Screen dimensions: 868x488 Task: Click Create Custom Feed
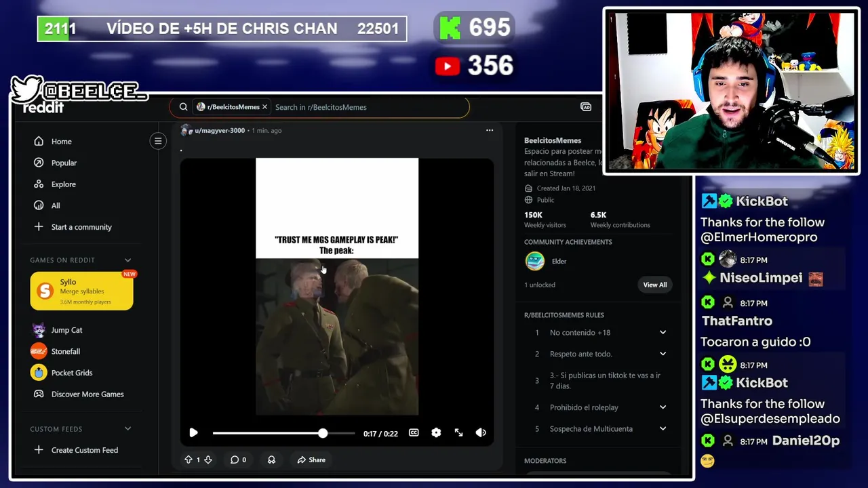point(84,450)
